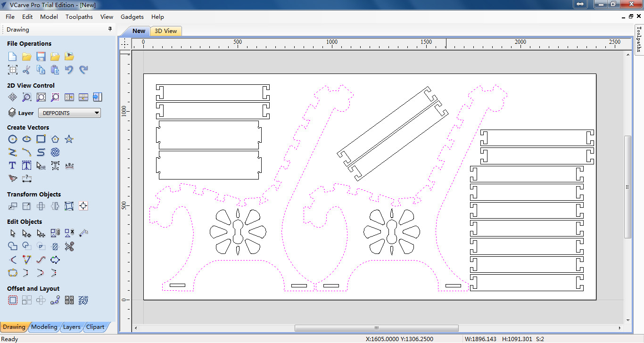644x343 pixels.
Task: Select the Draw Rectangle tool
Action: [x=41, y=139]
